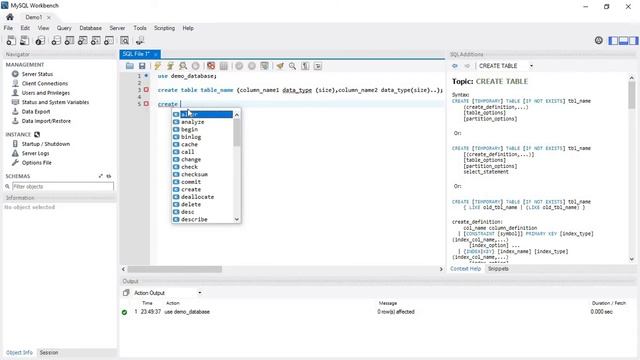
Task: Toggle continue-on-error icon in the editor toolbar
Action: [211, 66]
